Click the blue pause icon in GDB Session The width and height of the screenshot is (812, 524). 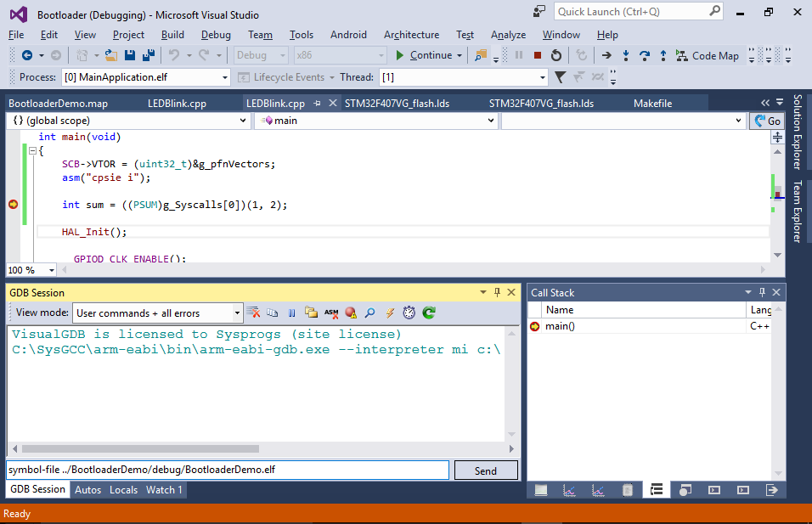(x=291, y=313)
